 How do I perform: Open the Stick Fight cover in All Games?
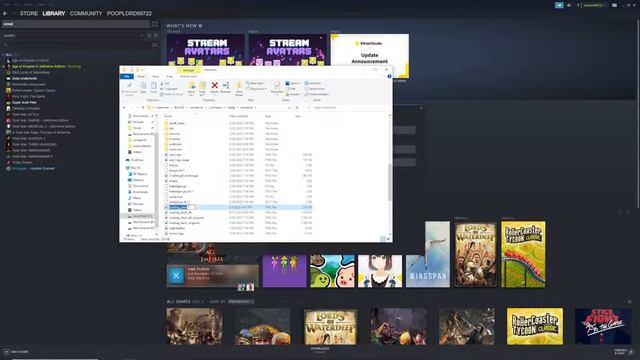point(603,327)
